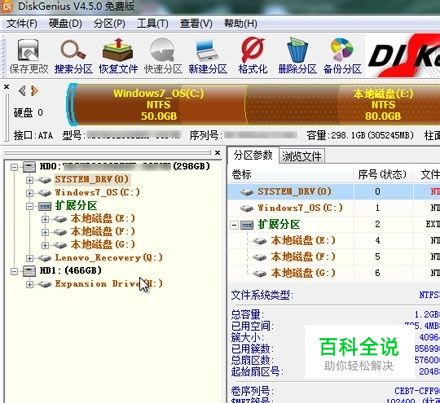Close the disk map pane

point(6,87)
